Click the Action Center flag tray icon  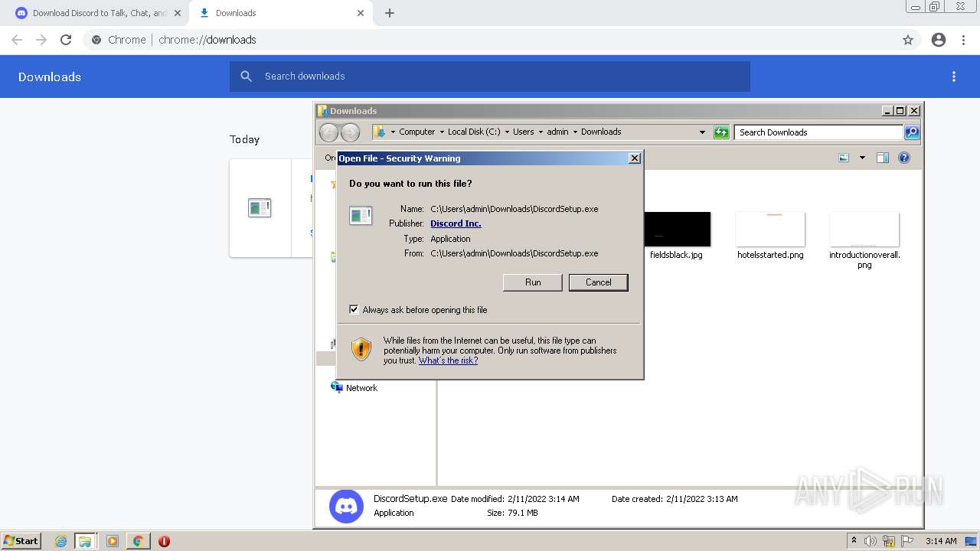coord(907,541)
